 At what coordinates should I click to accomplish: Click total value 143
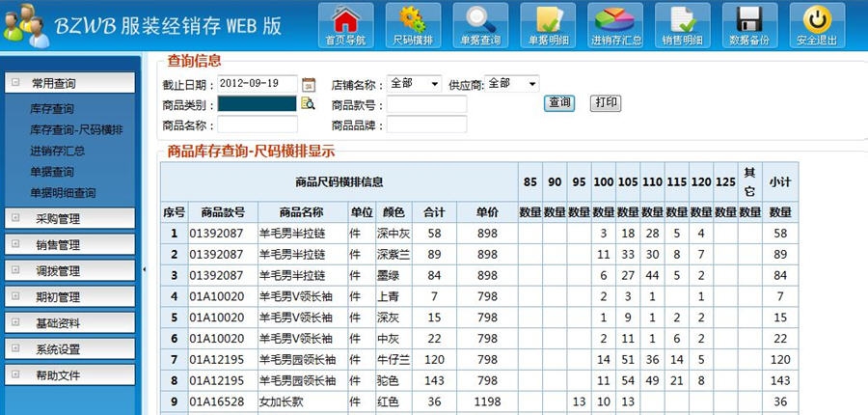coord(435,380)
